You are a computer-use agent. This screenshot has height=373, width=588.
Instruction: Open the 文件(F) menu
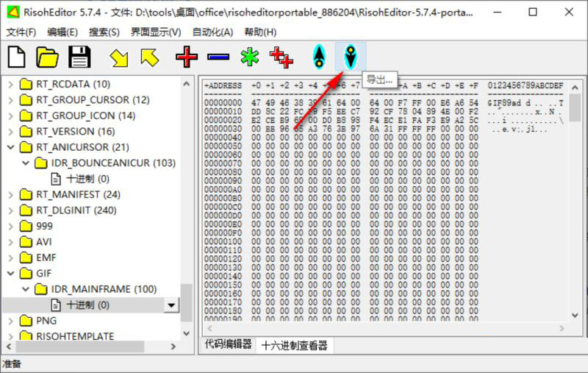click(x=21, y=32)
